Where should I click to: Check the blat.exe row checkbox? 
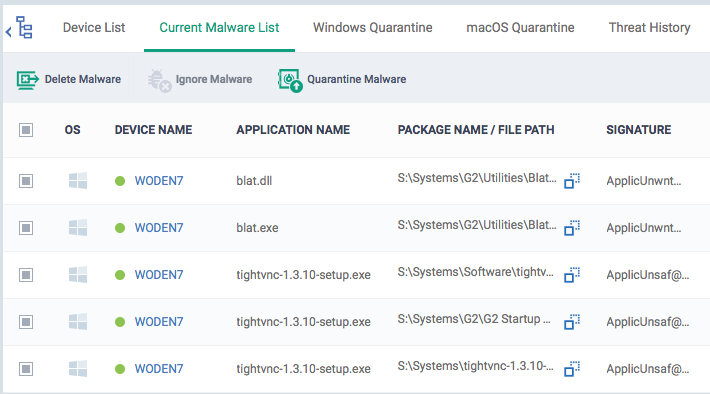26,228
